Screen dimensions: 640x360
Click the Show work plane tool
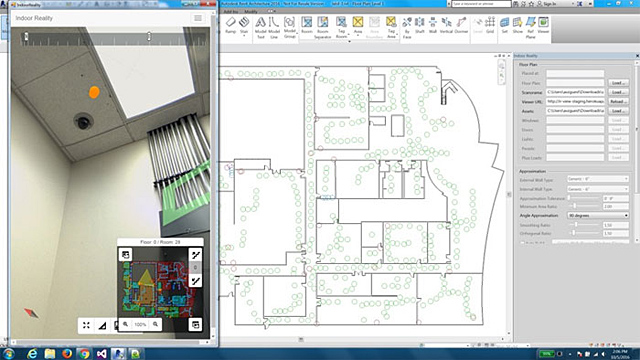(x=518, y=26)
